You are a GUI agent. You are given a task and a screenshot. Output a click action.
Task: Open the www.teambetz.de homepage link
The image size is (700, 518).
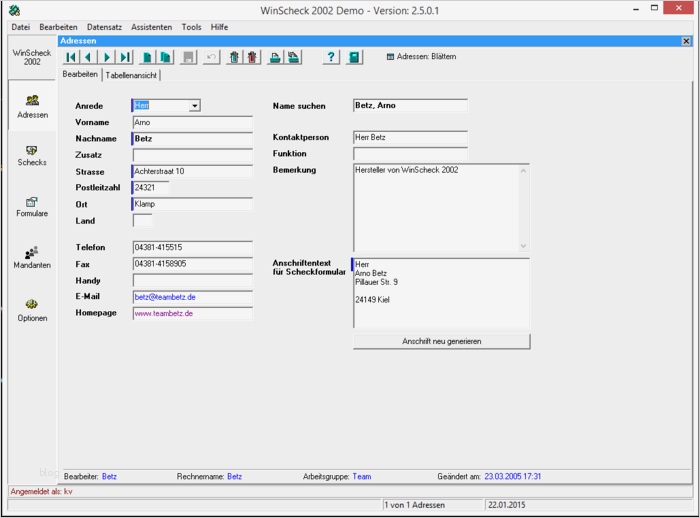[163, 313]
